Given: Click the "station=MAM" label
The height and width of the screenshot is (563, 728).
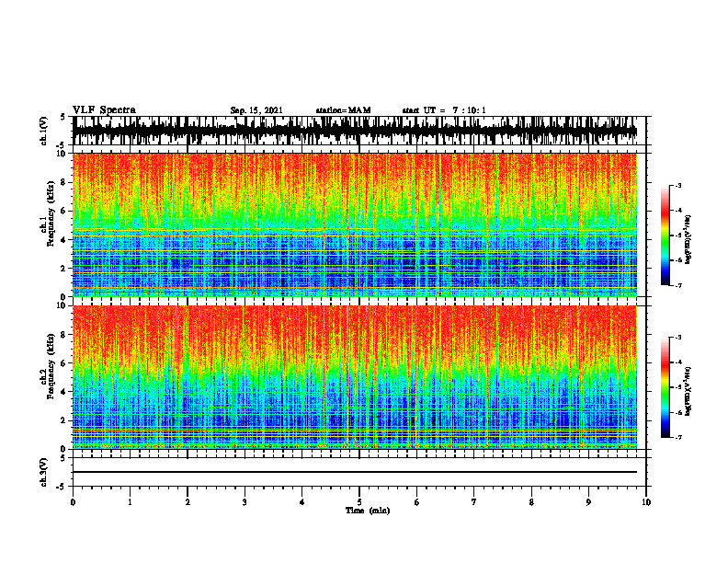Looking at the screenshot, I should [343, 110].
